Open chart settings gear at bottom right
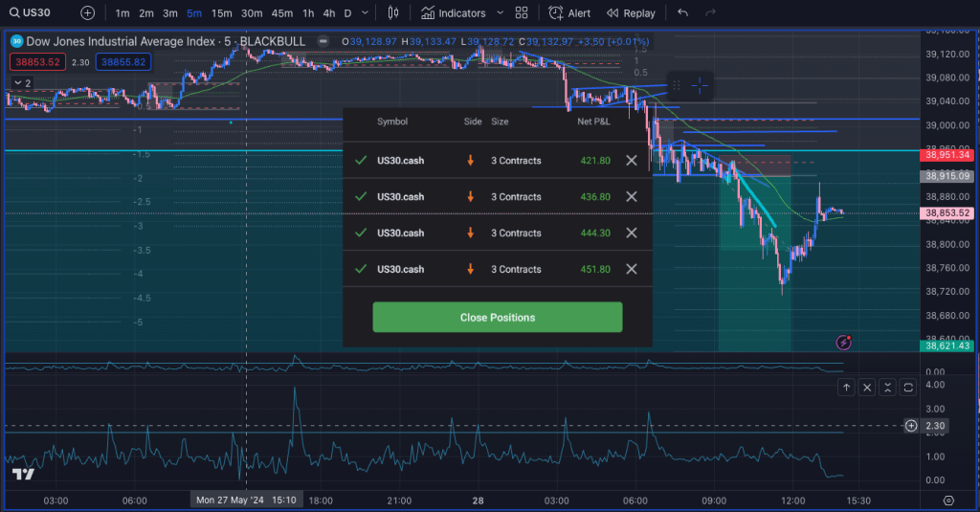The image size is (980, 512). tap(948, 501)
